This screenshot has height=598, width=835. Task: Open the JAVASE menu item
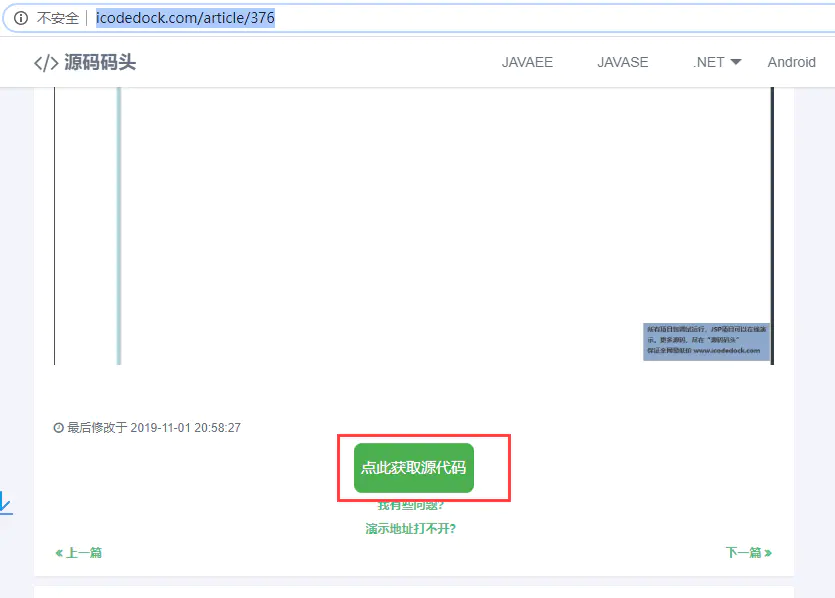click(x=623, y=62)
